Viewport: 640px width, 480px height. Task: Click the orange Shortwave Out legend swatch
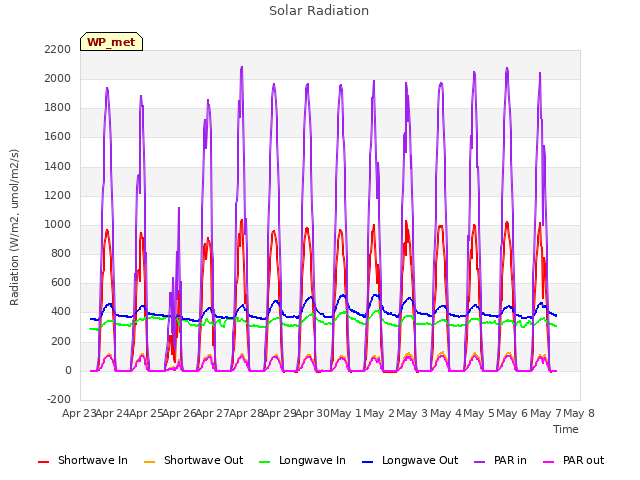click(x=150, y=462)
